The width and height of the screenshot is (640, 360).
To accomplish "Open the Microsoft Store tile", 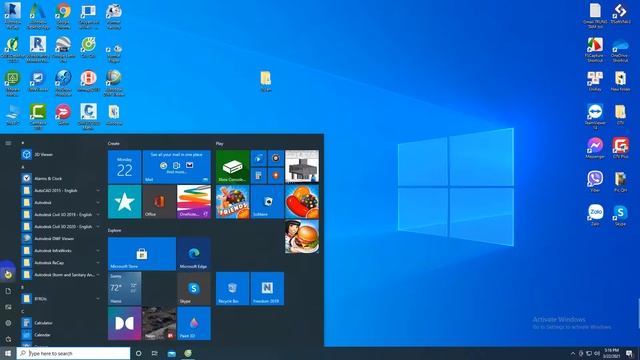I will tap(142, 254).
